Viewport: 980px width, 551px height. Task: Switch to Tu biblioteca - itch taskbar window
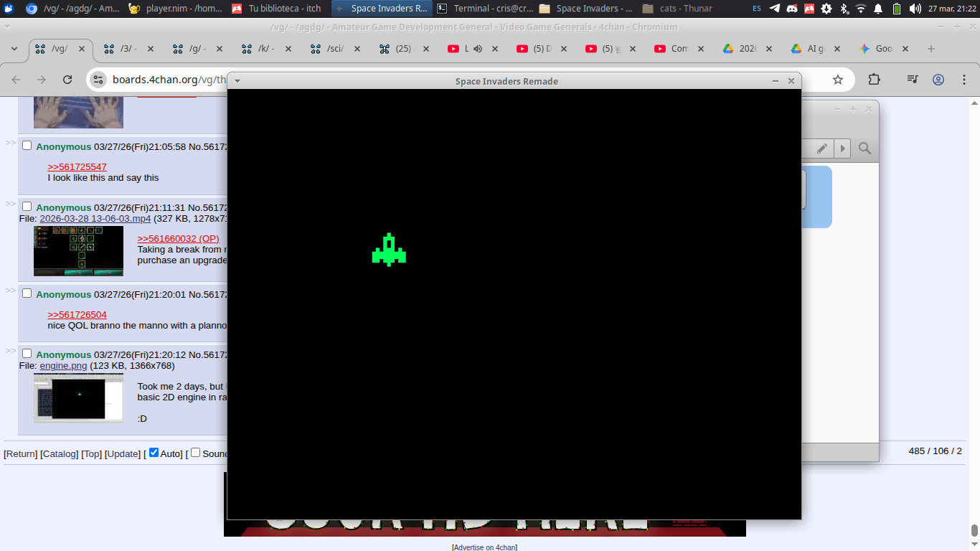coord(278,9)
